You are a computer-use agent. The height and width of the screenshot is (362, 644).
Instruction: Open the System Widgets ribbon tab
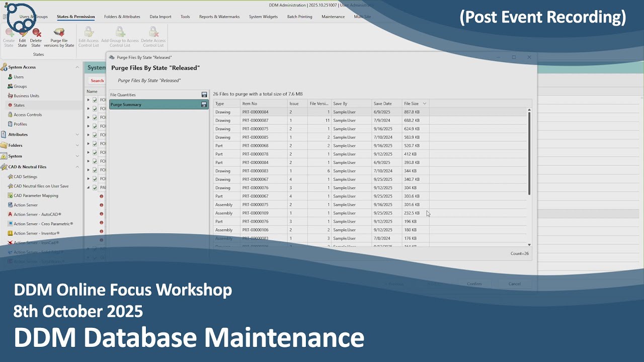(x=263, y=17)
